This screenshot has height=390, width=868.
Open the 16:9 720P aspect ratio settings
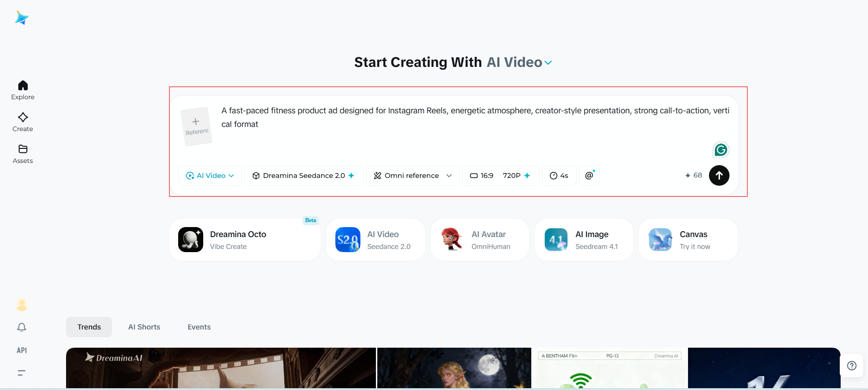[500, 176]
